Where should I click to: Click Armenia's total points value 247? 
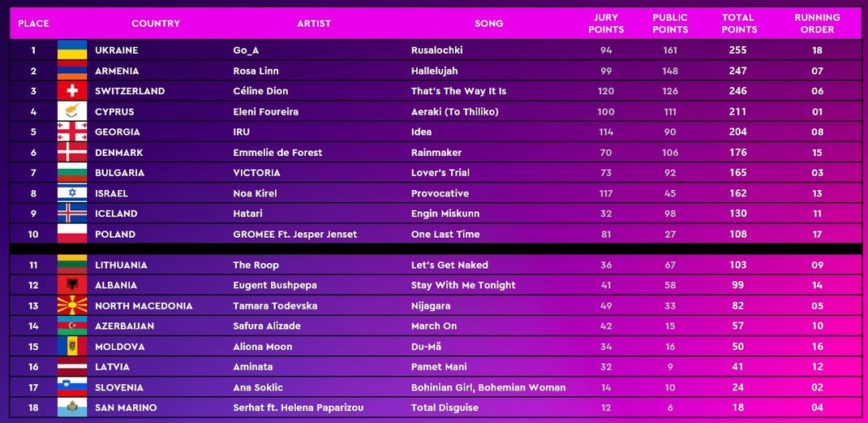point(738,71)
